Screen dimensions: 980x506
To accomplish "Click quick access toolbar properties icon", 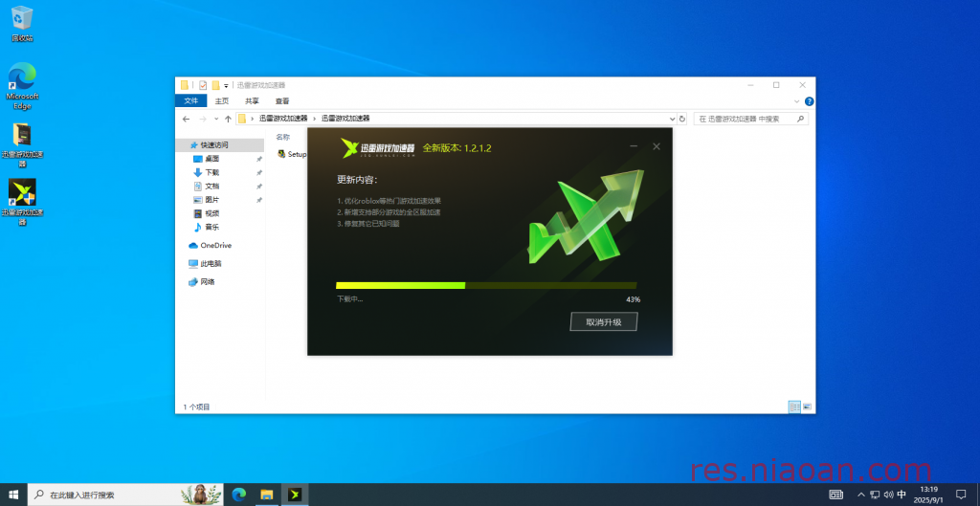I will click(203, 85).
